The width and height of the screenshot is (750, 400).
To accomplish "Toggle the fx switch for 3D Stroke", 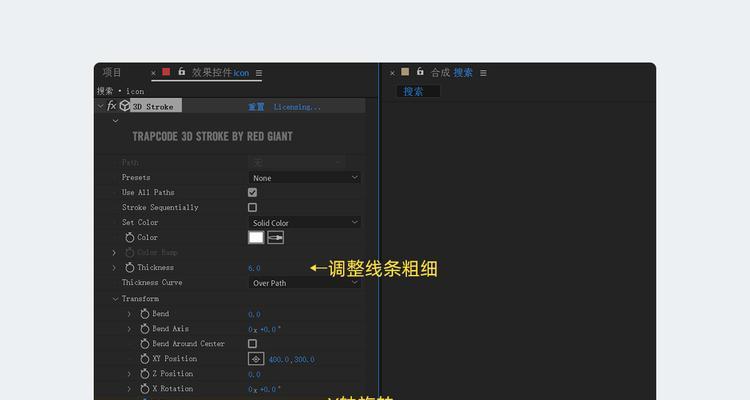I will (x=111, y=106).
